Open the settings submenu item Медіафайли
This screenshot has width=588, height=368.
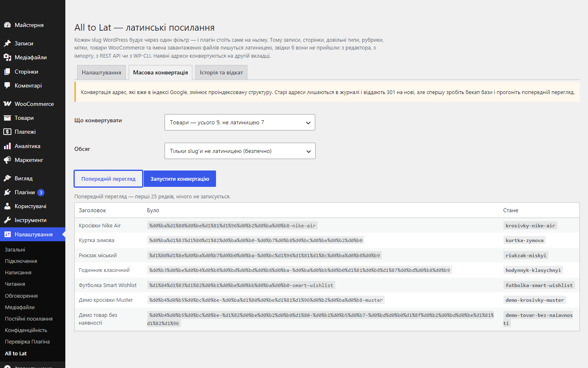click(20, 307)
